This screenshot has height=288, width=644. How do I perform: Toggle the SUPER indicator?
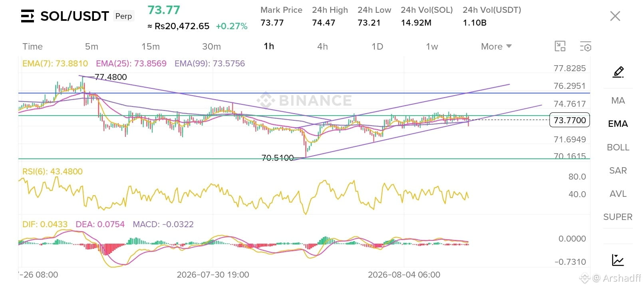(618, 217)
